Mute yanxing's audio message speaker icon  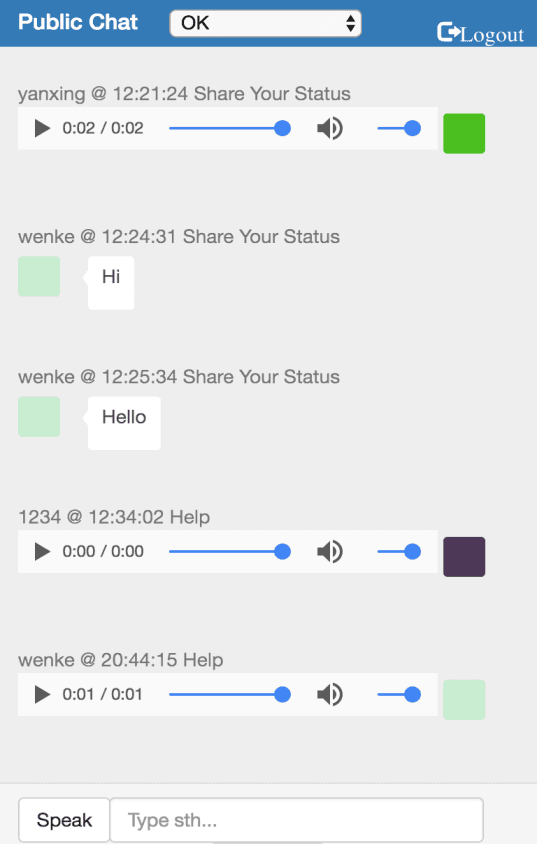(329, 129)
